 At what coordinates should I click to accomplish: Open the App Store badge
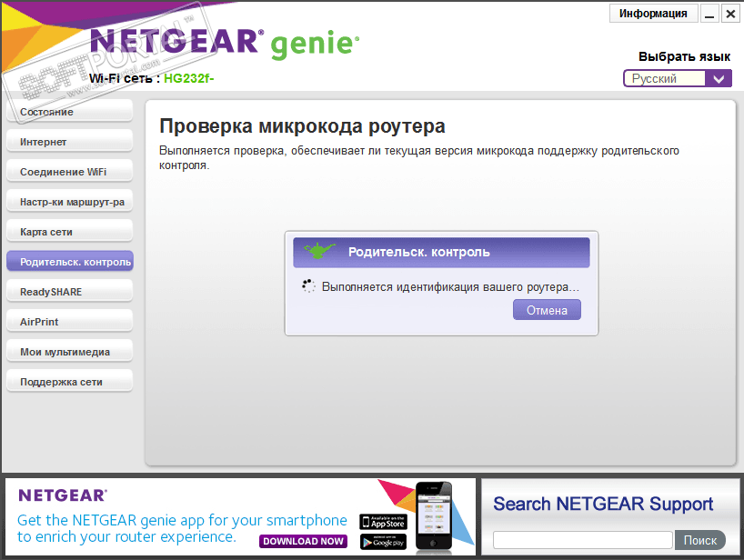(383, 522)
